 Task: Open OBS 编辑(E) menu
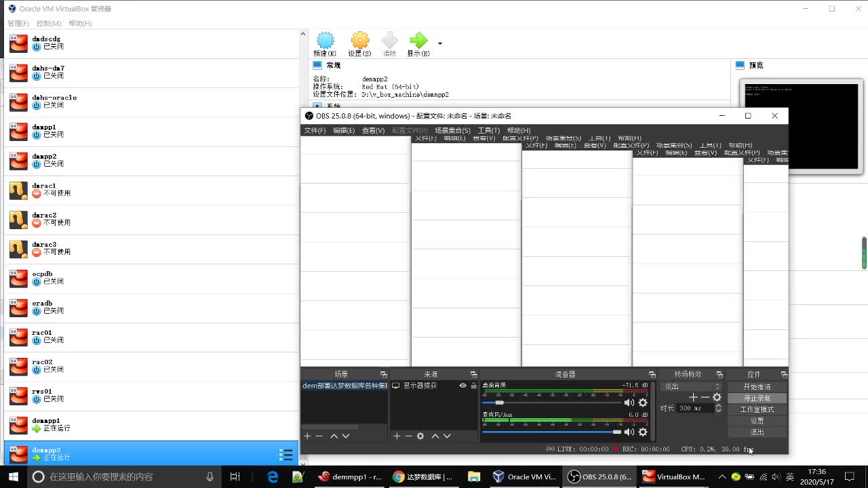coord(344,130)
